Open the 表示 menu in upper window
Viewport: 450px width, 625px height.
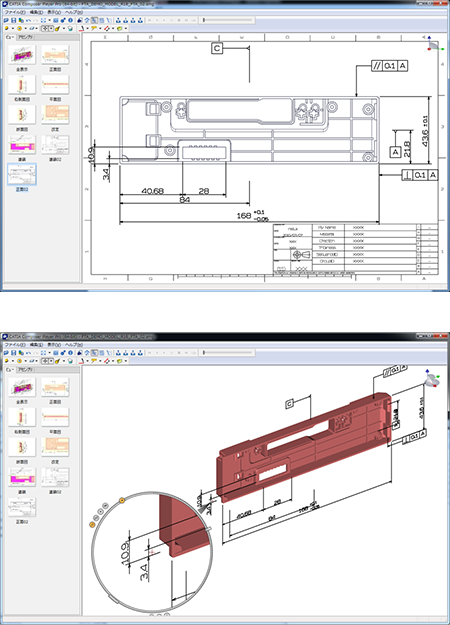[54, 12]
